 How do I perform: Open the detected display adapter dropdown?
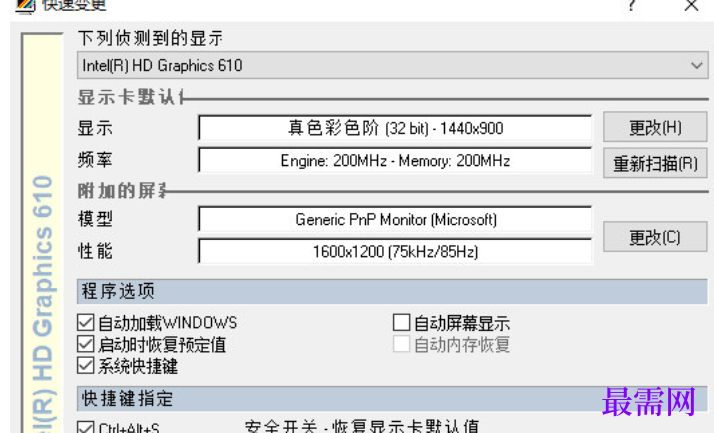point(393,65)
